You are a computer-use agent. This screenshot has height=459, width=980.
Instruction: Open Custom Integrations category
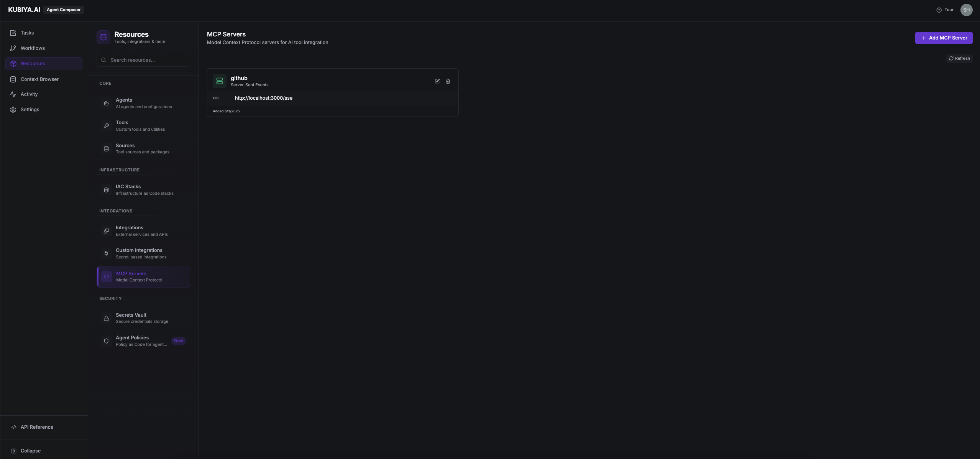143,253
